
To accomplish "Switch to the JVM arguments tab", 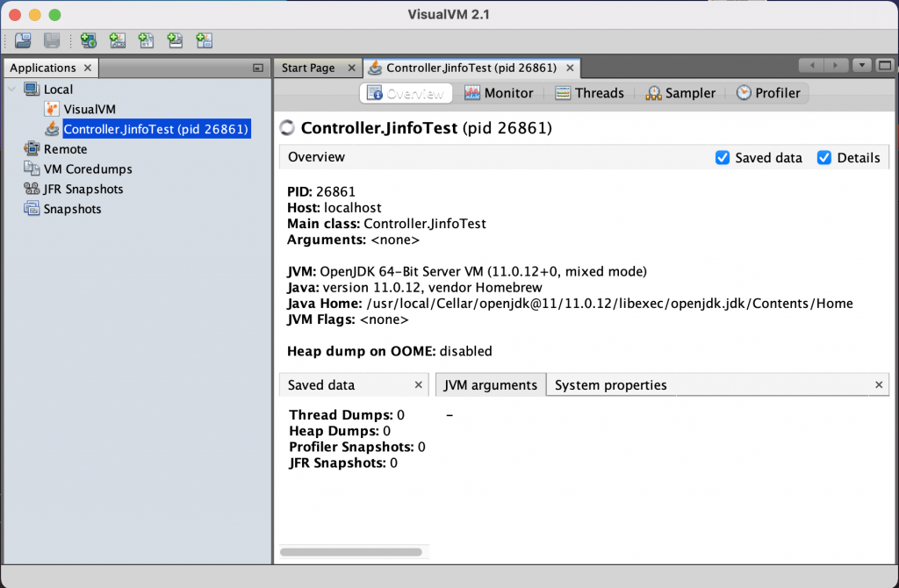I will pyautogui.click(x=491, y=385).
